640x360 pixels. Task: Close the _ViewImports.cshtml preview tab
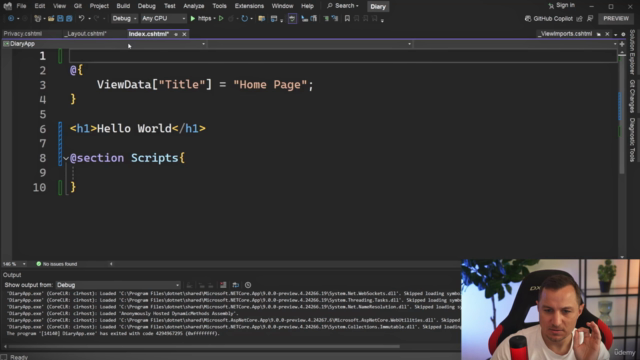[607, 34]
